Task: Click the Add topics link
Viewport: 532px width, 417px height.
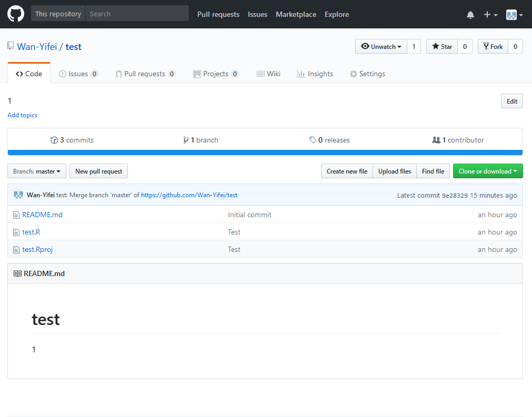Action: pos(23,115)
